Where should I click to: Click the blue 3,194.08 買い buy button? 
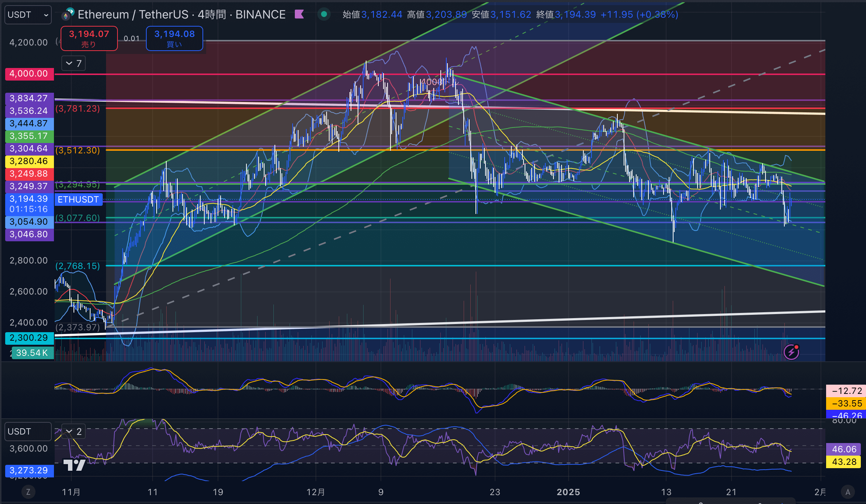point(174,38)
